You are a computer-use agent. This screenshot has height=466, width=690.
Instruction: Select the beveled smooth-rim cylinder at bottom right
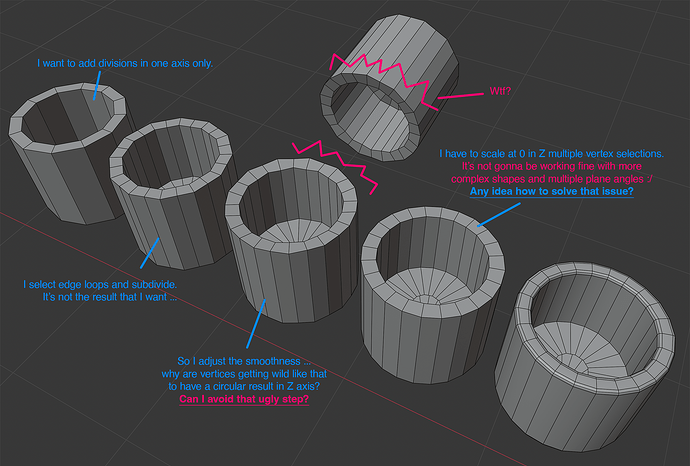(x=585, y=356)
